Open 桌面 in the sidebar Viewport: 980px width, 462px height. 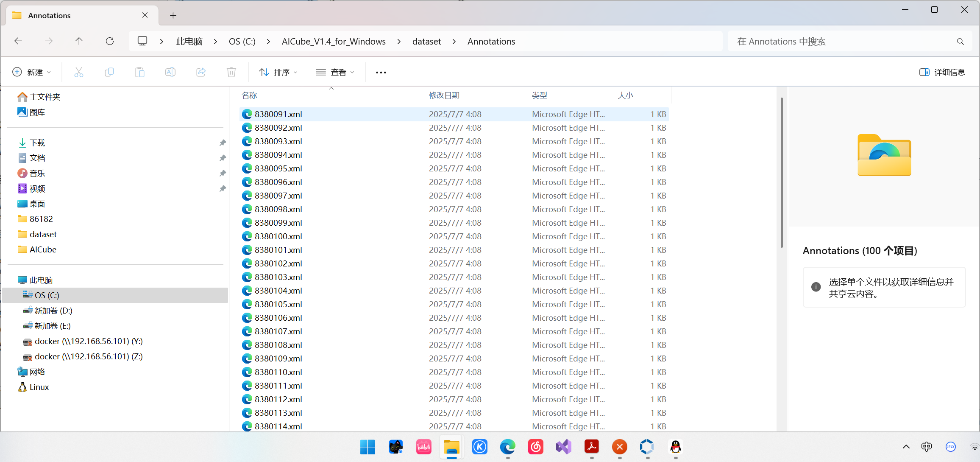[x=32, y=204]
